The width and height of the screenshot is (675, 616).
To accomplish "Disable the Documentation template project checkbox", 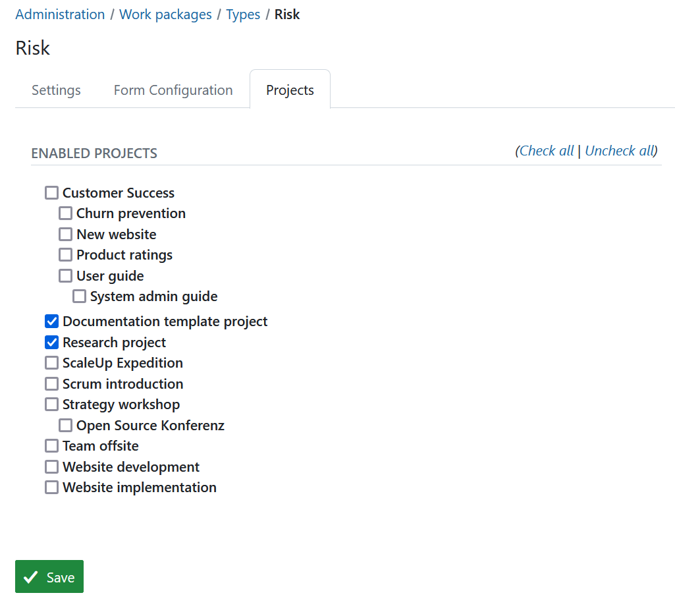I will [x=51, y=321].
